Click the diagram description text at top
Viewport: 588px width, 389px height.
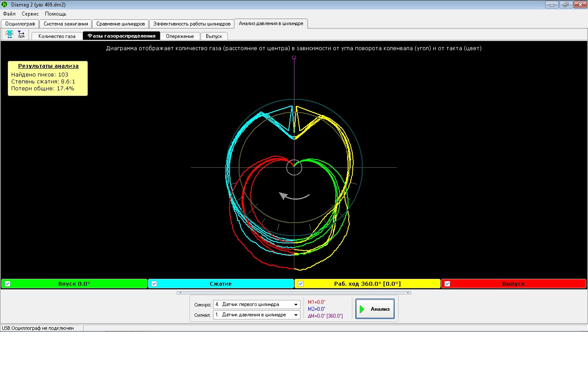294,48
